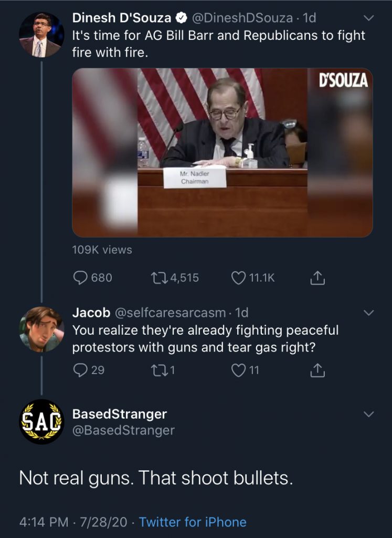The width and height of the screenshot is (392, 538).
Task: Reply to Jacob's tweet
Action: 80,370
